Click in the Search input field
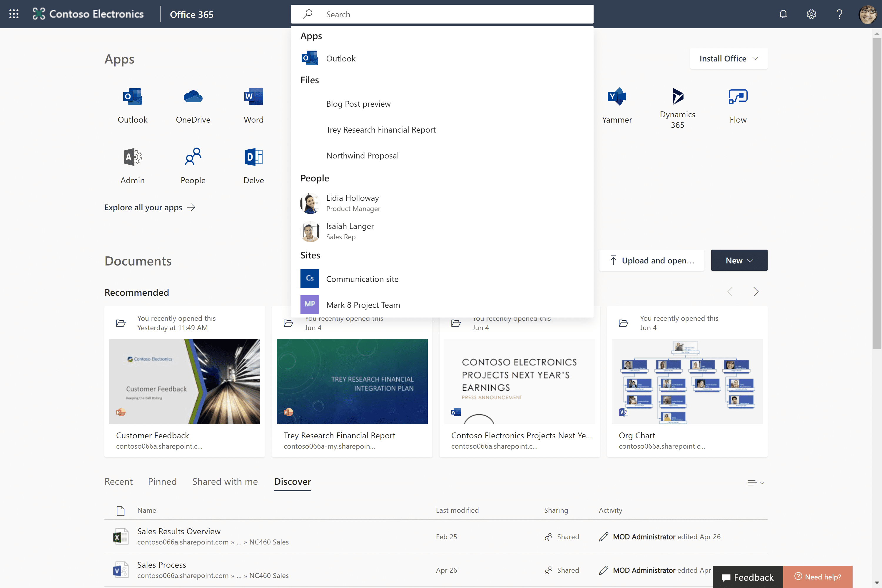The width and height of the screenshot is (882, 588). point(450,14)
